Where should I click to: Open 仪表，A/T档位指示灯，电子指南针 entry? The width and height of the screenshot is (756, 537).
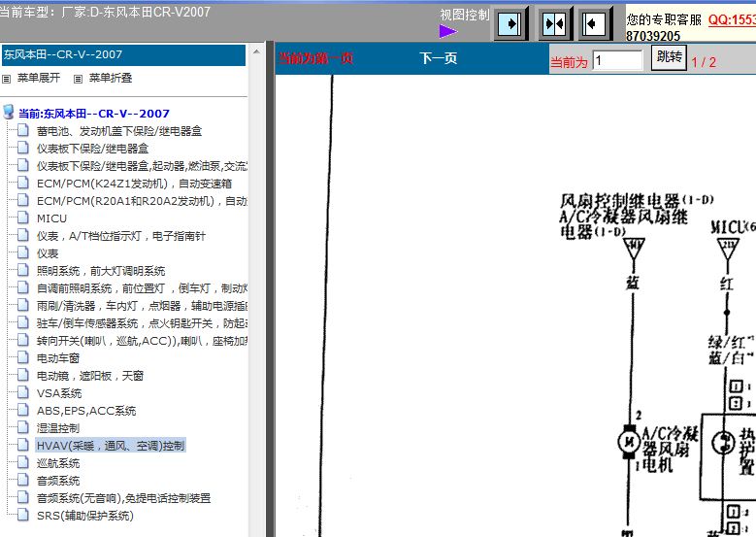pos(121,236)
